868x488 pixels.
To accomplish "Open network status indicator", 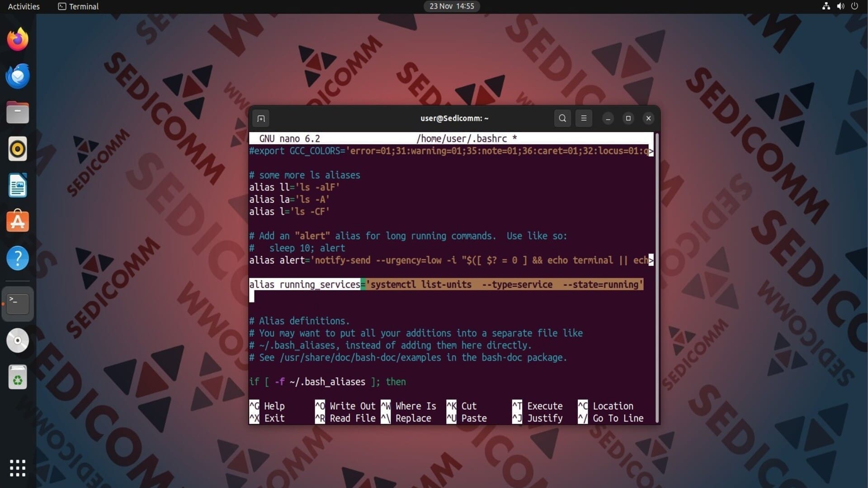I will pyautogui.click(x=826, y=6).
